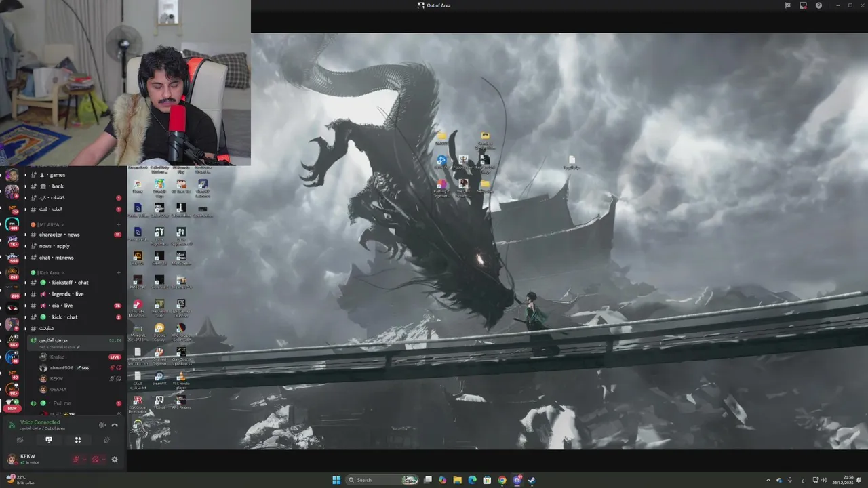Open Discord User Settings gear
Viewport: 868px width, 488px height.
tap(115, 460)
